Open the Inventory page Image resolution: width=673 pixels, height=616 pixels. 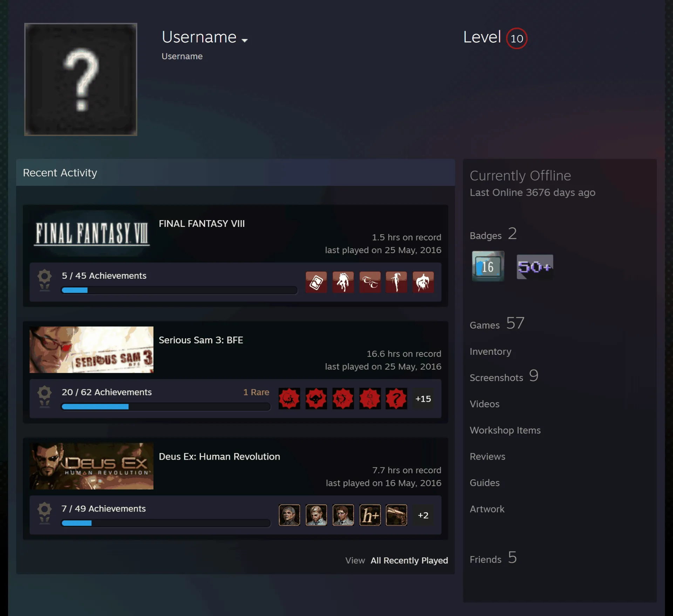pos(490,351)
